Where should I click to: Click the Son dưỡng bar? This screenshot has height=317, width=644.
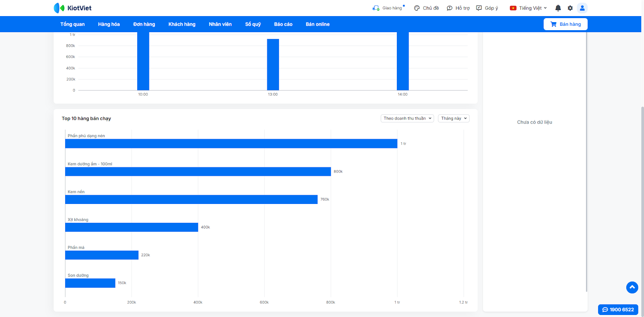(x=90, y=283)
